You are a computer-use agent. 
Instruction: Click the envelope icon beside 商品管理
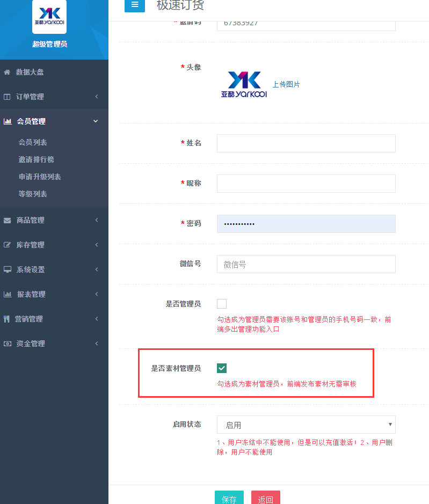tap(8, 220)
